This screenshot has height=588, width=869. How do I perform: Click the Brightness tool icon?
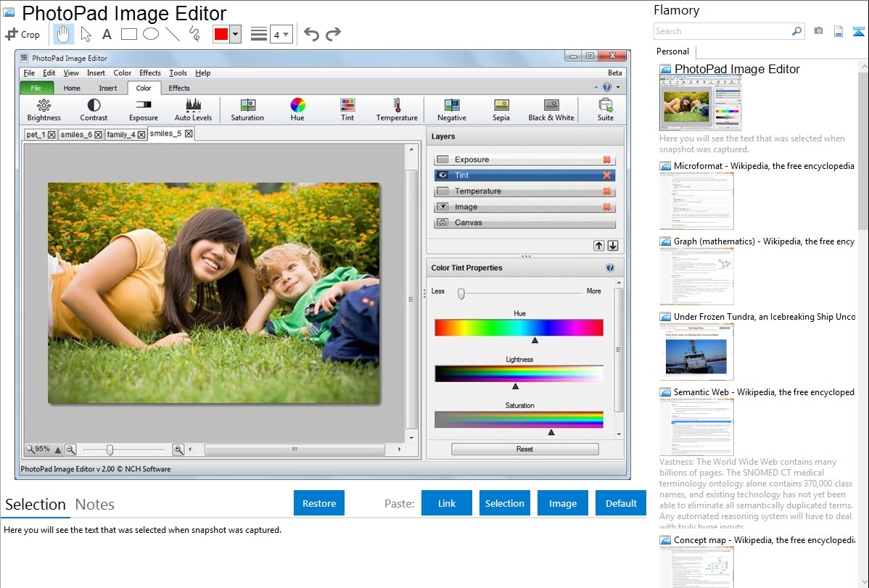(x=44, y=109)
